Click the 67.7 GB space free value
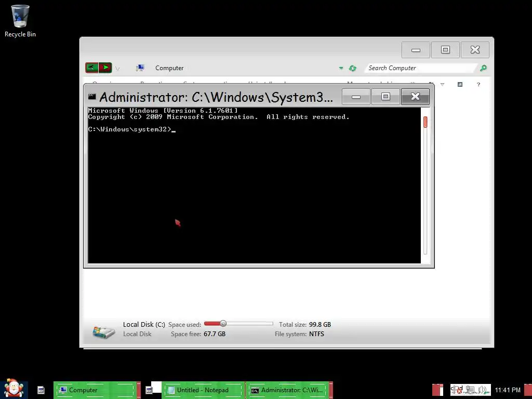The height and width of the screenshot is (399, 532). (215, 334)
